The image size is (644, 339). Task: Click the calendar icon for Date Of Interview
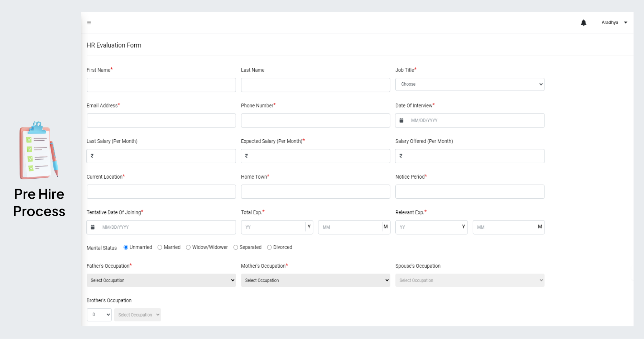pyautogui.click(x=402, y=120)
